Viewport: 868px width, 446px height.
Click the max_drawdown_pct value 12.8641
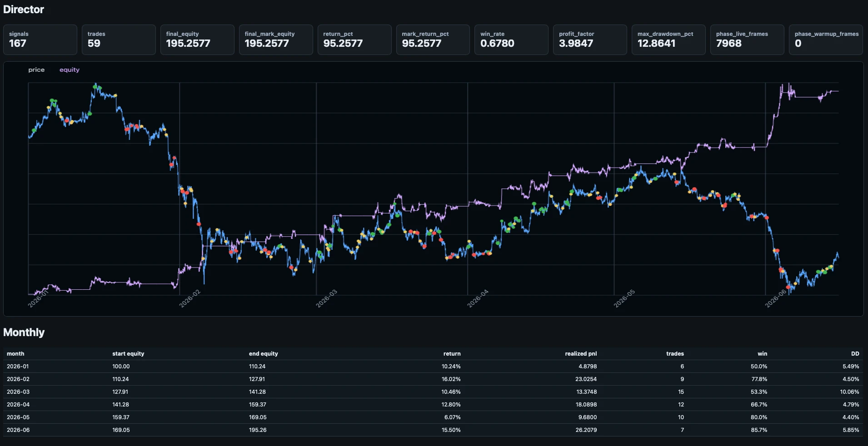656,44
